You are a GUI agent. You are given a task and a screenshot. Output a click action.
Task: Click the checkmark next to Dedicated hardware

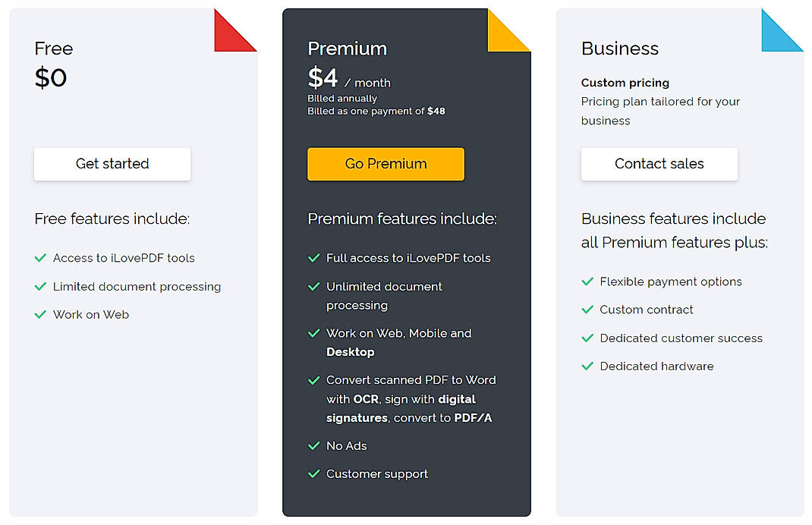click(x=588, y=366)
